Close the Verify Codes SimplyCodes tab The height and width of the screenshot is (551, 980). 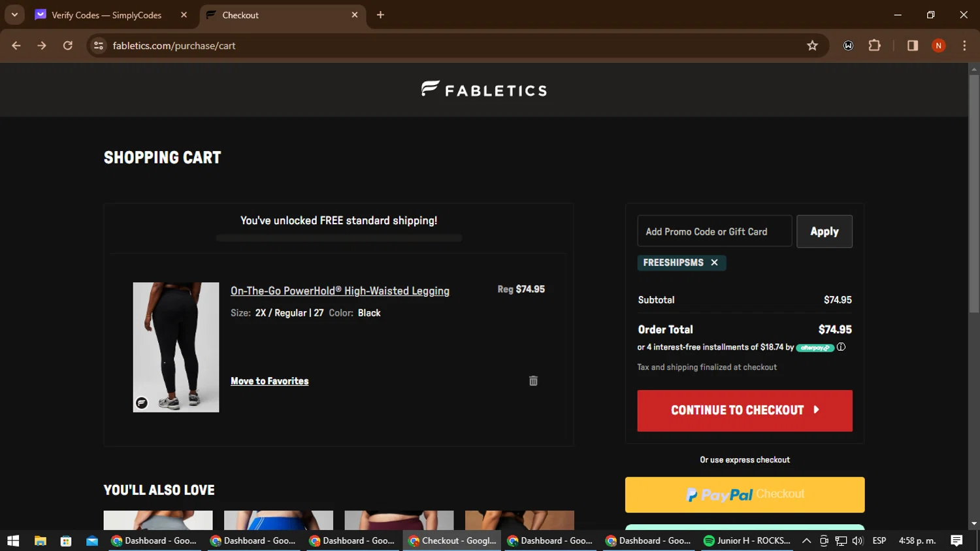pyautogui.click(x=184, y=15)
